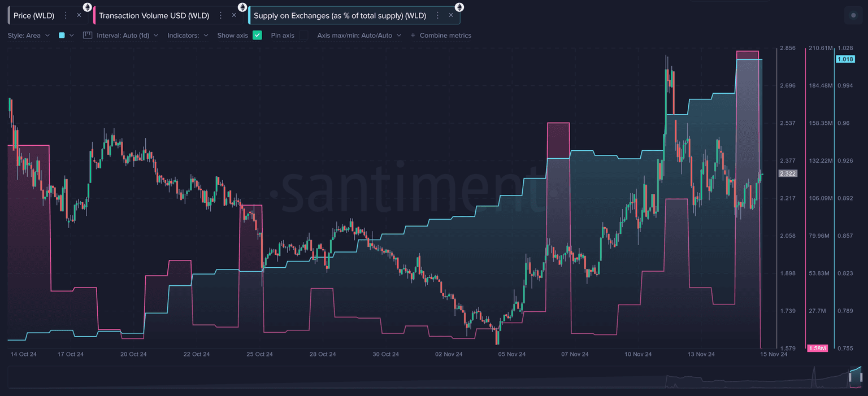Open Transaction Volume USD metric options menu

(x=220, y=15)
